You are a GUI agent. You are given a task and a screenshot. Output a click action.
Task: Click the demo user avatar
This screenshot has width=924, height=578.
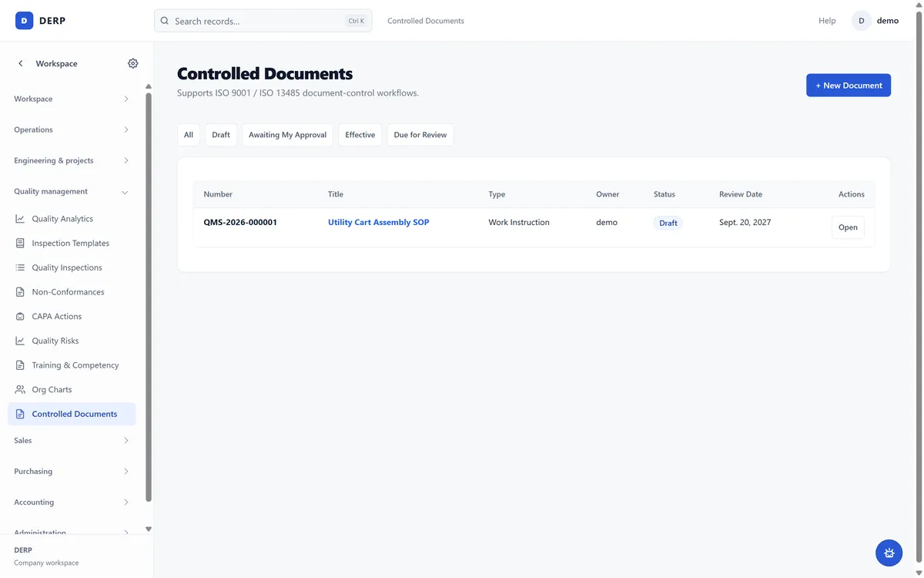pyautogui.click(x=862, y=21)
